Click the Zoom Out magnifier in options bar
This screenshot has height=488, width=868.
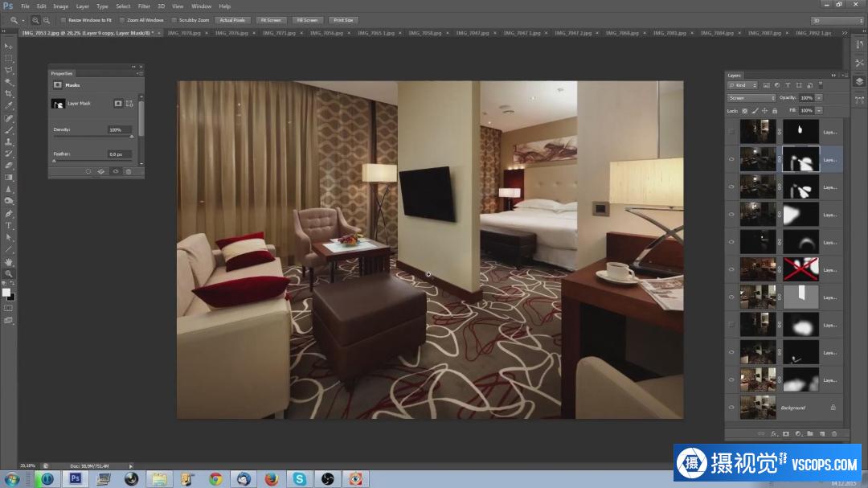coord(47,20)
